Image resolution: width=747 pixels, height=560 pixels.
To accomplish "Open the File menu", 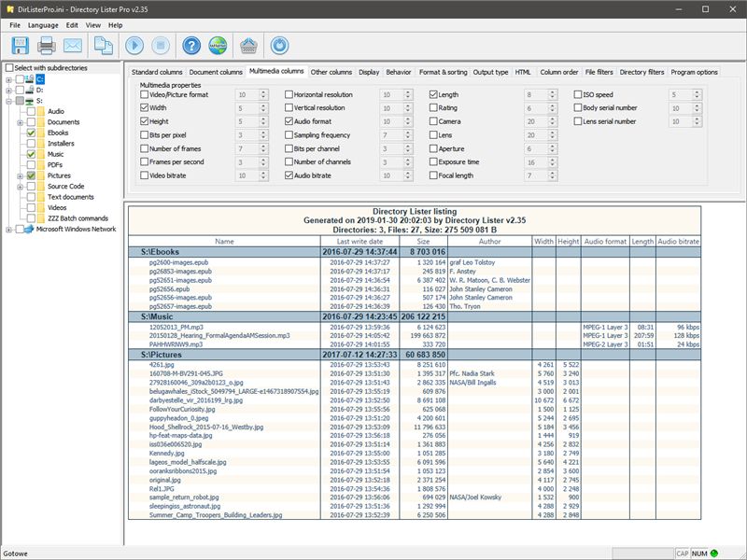I will [x=15, y=25].
